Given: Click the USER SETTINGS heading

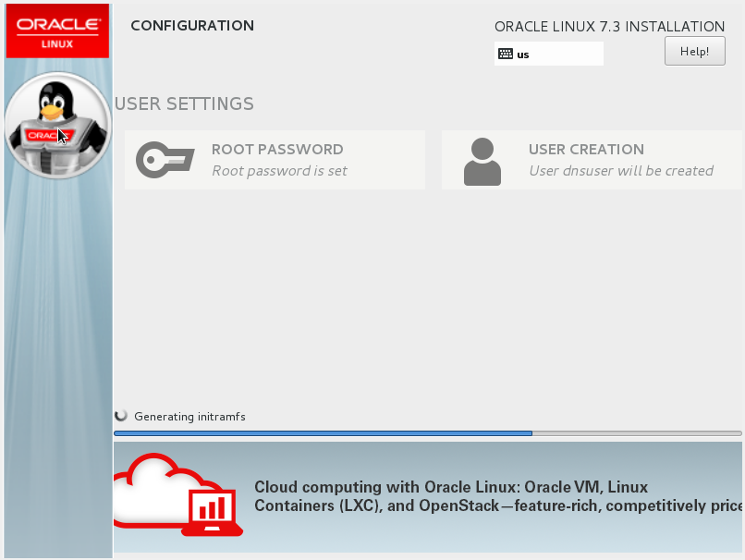Looking at the screenshot, I should pos(184,103).
